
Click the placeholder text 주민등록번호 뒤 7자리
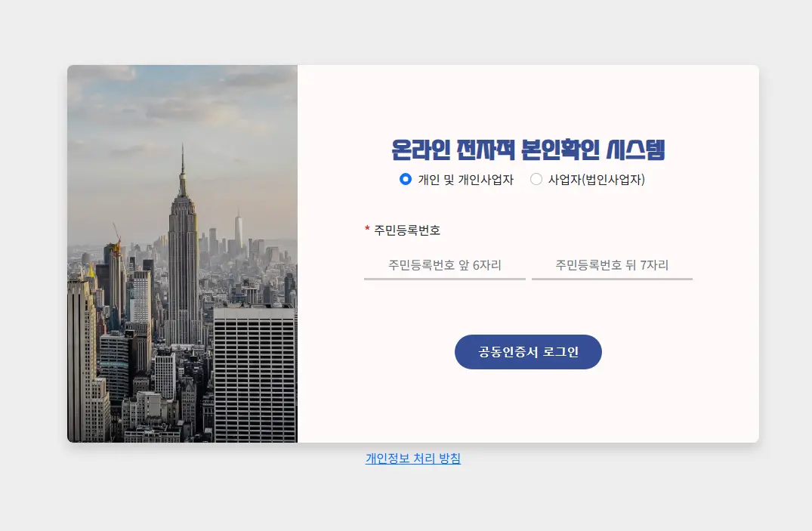point(611,265)
